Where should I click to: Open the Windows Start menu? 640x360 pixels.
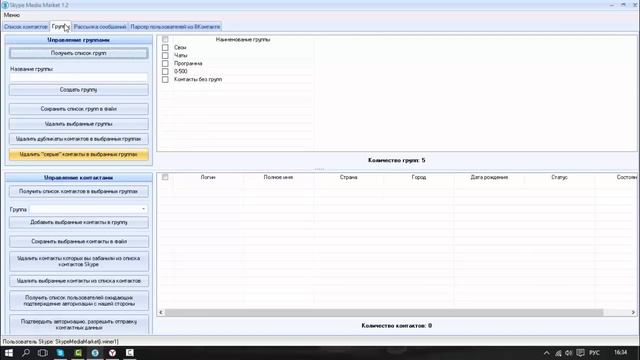[9, 353]
